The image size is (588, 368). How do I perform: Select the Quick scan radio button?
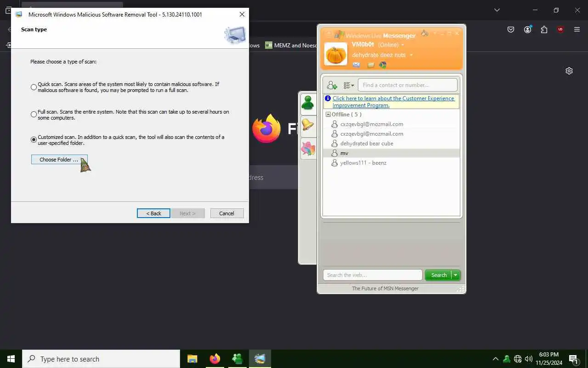coord(34,87)
